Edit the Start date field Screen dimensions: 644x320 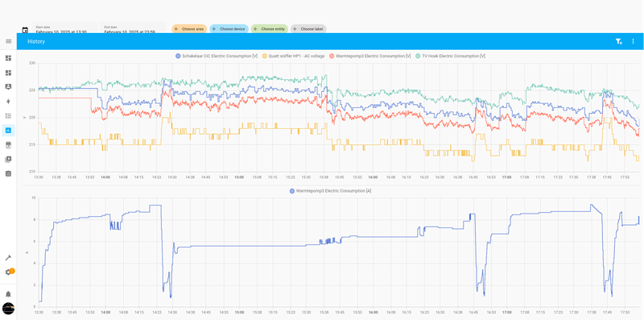click(x=64, y=28)
